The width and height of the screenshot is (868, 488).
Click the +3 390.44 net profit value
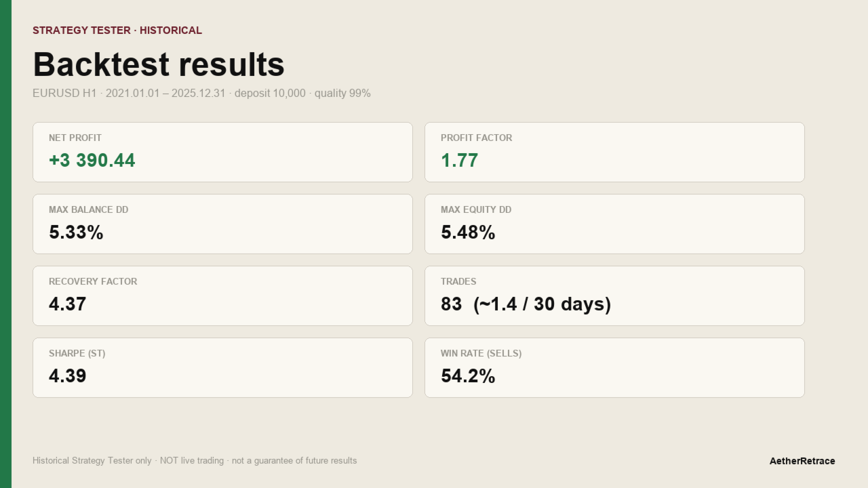coord(92,161)
